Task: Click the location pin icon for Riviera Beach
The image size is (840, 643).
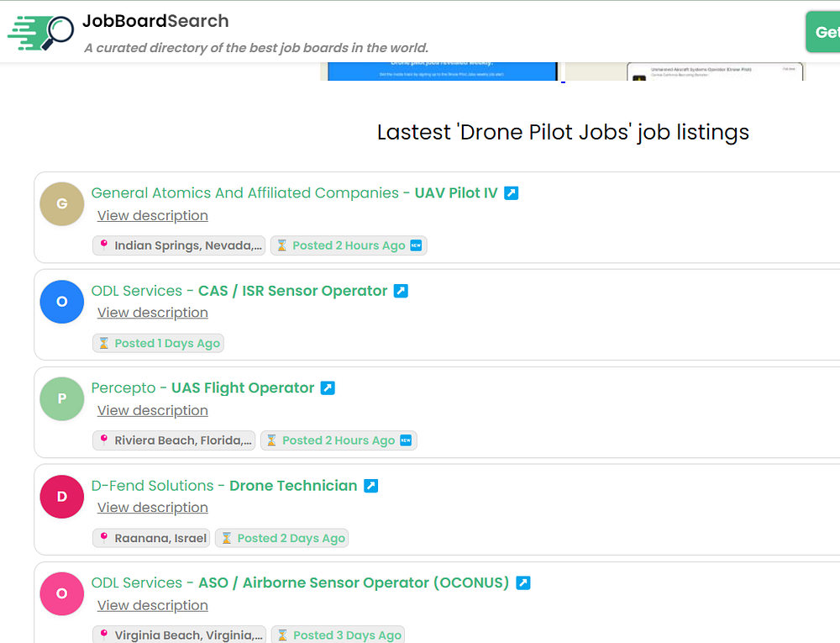Action: [x=104, y=440]
